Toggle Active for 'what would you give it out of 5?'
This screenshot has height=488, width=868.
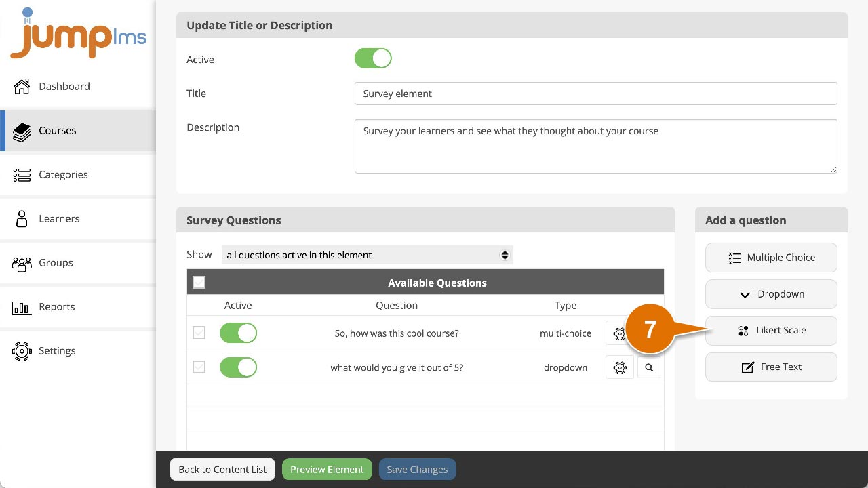tap(238, 367)
